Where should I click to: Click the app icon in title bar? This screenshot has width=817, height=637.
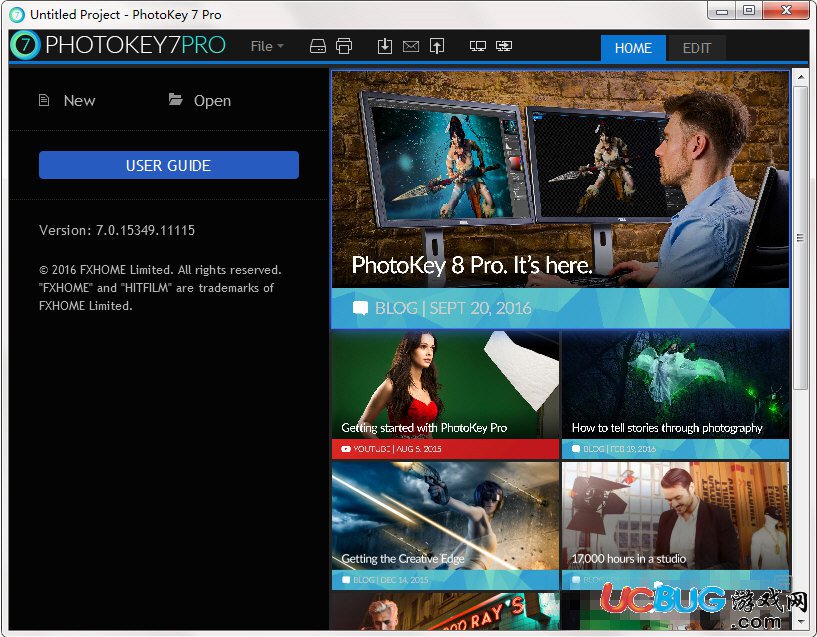(17, 15)
